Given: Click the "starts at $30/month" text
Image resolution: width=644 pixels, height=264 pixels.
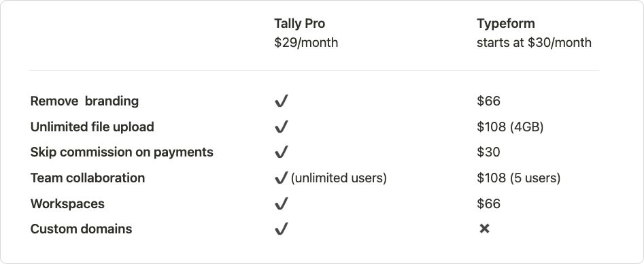Looking at the screenshot, I should (x=534, y=42).
